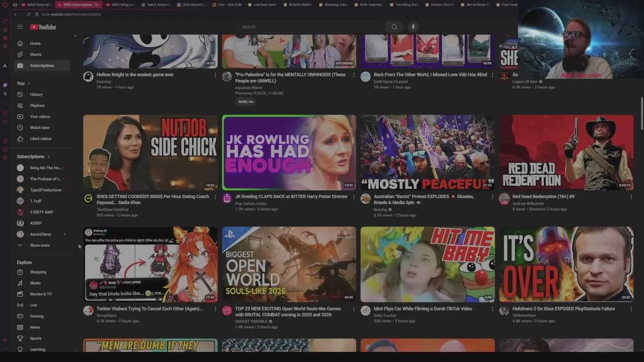Open Type2Productions subscription channel

pos(42,190)
